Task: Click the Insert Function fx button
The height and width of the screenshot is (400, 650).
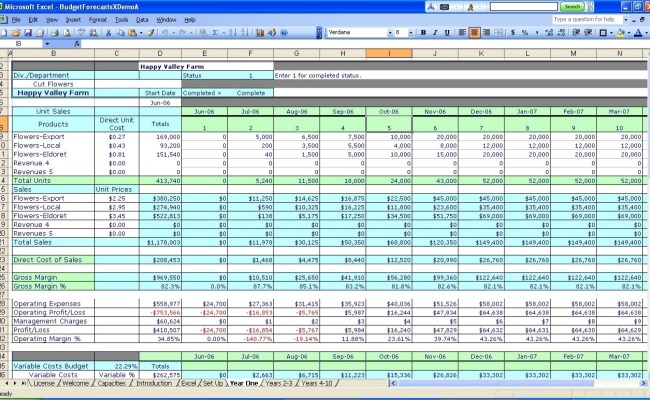Action: coord(77,44)
